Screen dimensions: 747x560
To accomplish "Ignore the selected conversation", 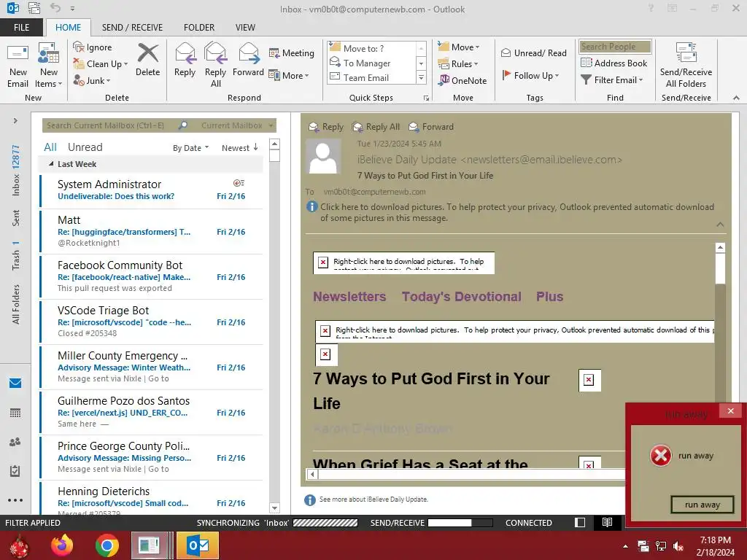I will click(93, 47).
